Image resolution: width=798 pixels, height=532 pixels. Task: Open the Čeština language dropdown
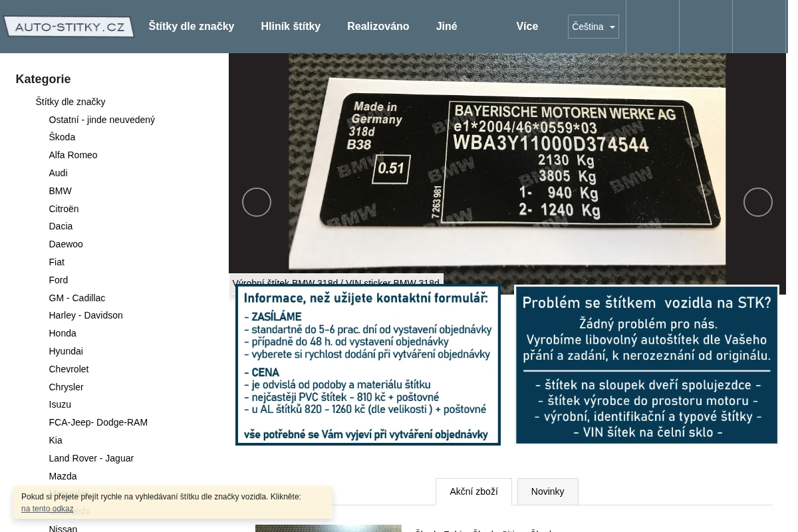[x=593, y=27]
